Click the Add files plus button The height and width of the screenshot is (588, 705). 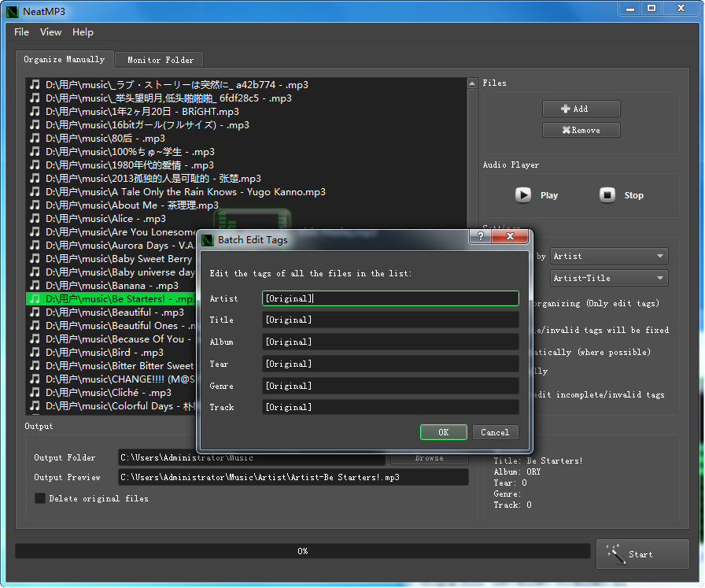pos(581,109)
